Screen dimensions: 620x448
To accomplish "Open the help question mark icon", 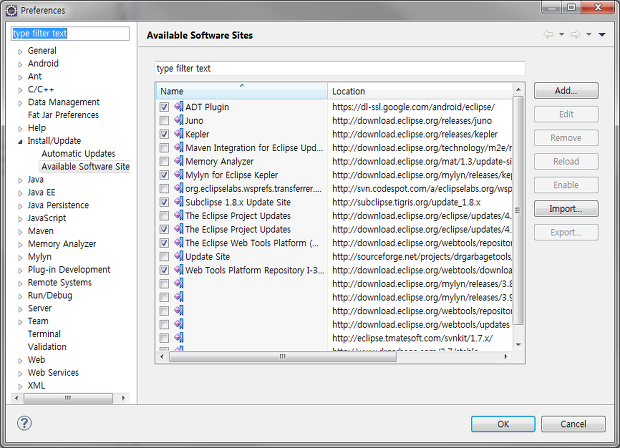I will (x=24, y=423).
